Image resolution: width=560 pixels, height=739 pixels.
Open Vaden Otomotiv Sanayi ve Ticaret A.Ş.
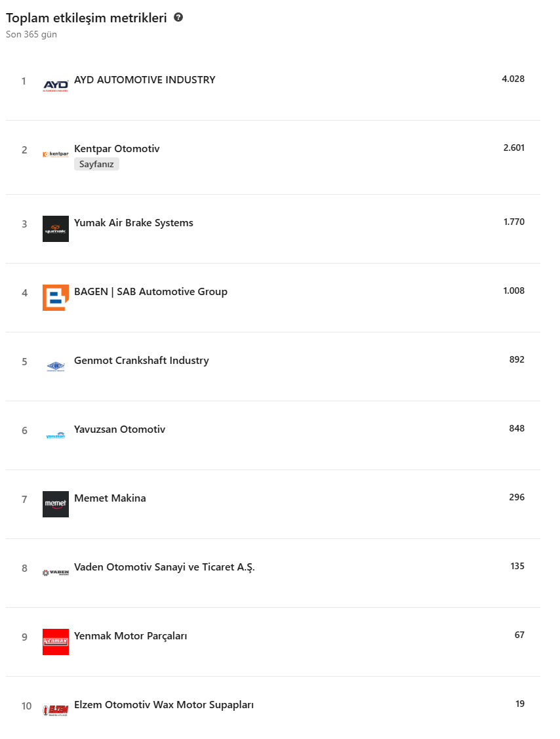tap(164, 567)
